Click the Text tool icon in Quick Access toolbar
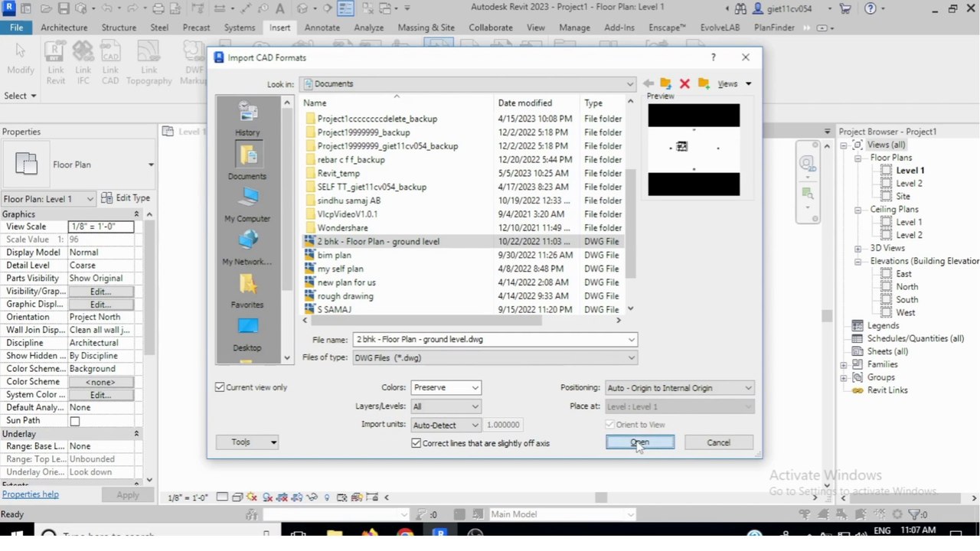The image size is (980, 551). [x=279, y=8]
